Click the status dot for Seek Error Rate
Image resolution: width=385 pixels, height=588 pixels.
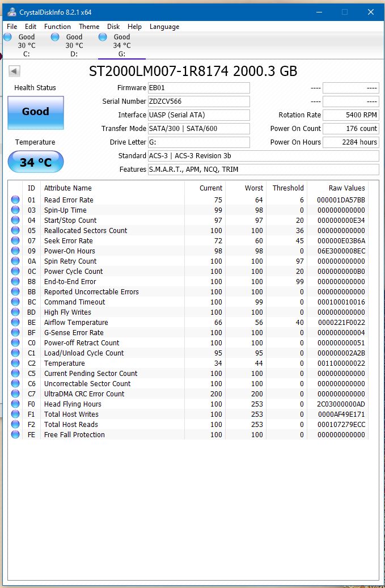(15, 241)
